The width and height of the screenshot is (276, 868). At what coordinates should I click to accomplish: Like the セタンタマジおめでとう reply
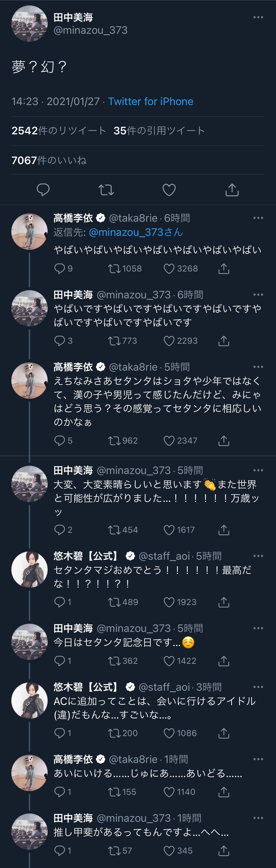(169, 602)
